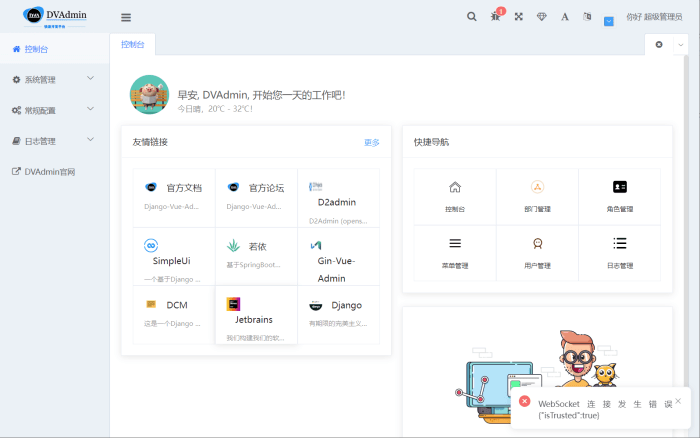
Task: Click the weather text 今日晴，20℃ - 32℃
Action: [x=215, y=108]
